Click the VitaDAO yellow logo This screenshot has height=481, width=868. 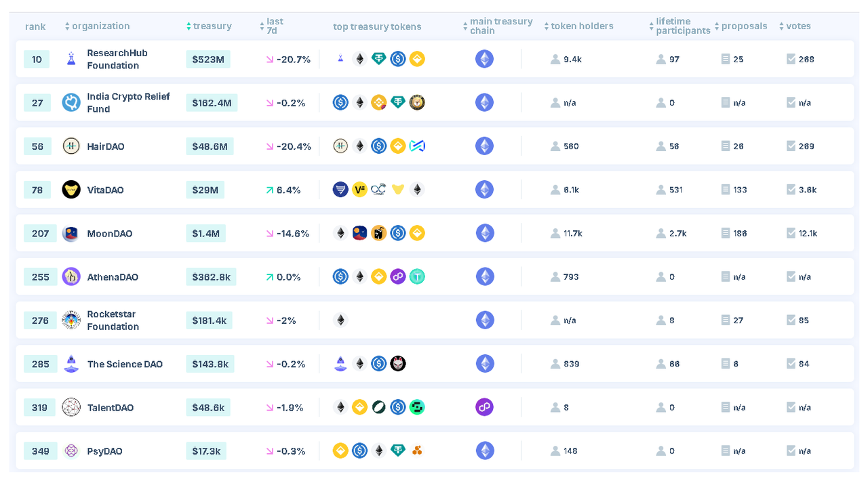[x=71, y=190]
